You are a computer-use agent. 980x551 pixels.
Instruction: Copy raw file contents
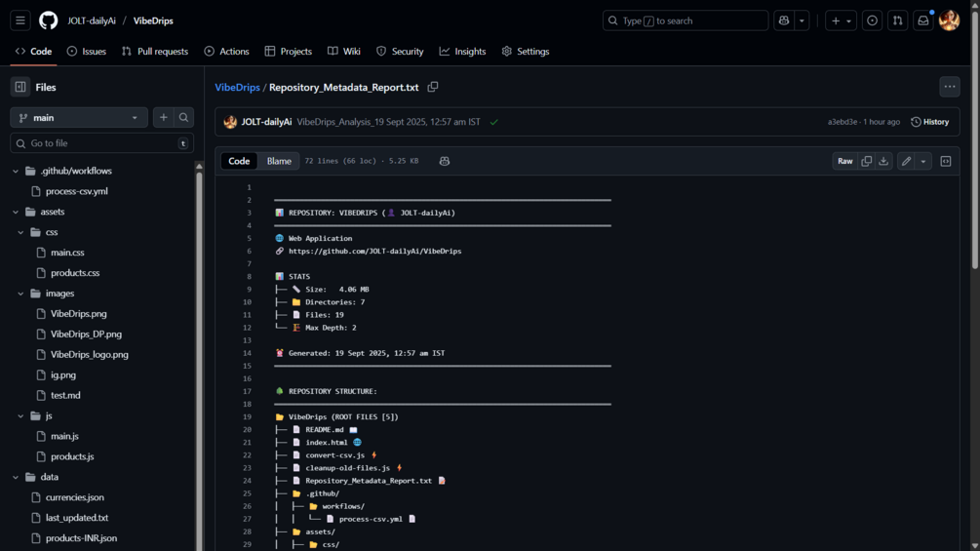[x=866, y=161]
